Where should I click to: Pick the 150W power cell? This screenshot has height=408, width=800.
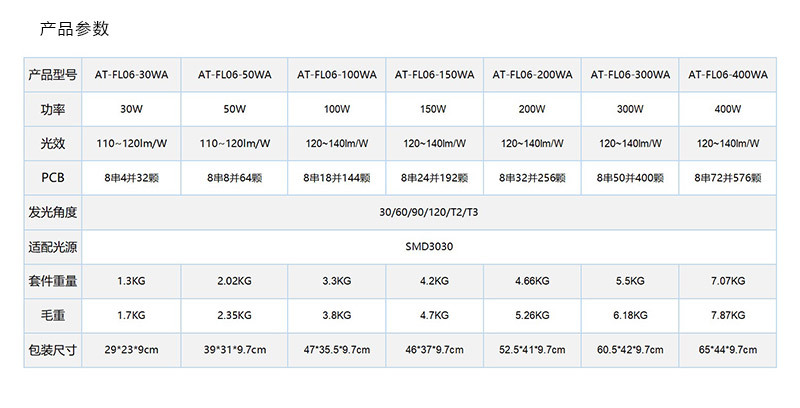coord(433,109)
